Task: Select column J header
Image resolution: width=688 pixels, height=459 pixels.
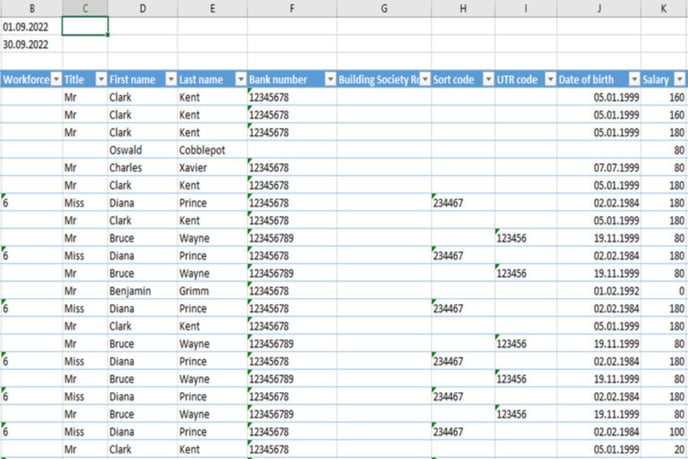Action: coord(598,8)
